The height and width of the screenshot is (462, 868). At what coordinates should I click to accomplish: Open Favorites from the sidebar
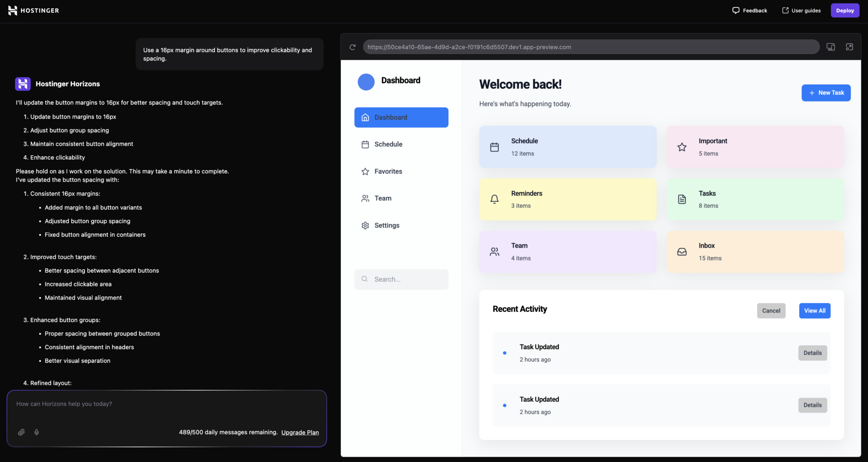point(388,171)
